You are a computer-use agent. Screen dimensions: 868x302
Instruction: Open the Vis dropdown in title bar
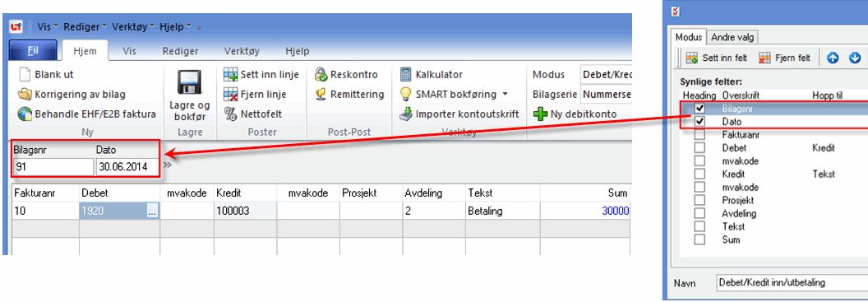(x=48, y=26)
